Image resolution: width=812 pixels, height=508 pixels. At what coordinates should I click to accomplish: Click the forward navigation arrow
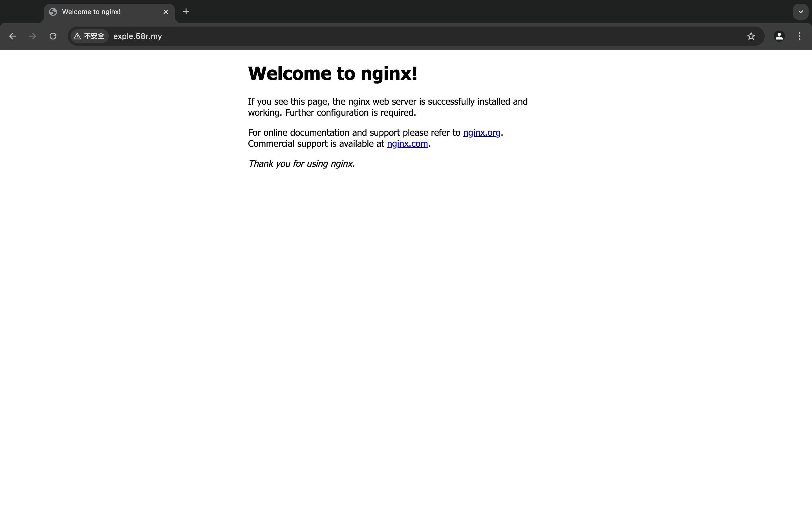32,36
